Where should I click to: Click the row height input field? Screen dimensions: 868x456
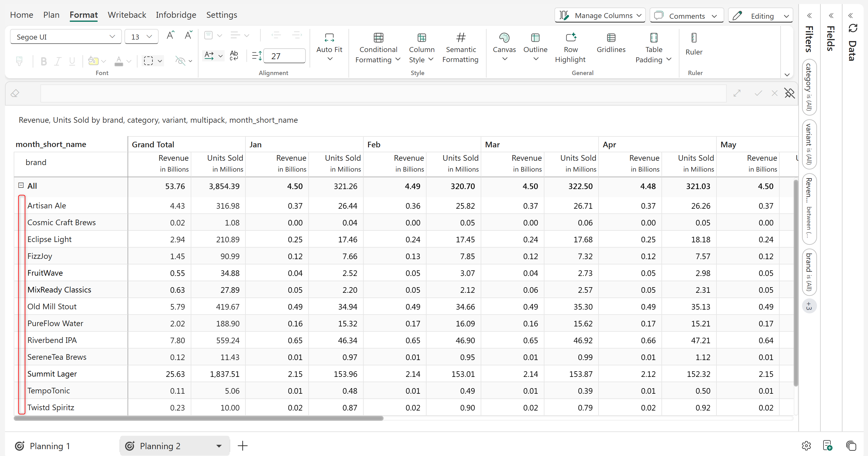point(284,56)
